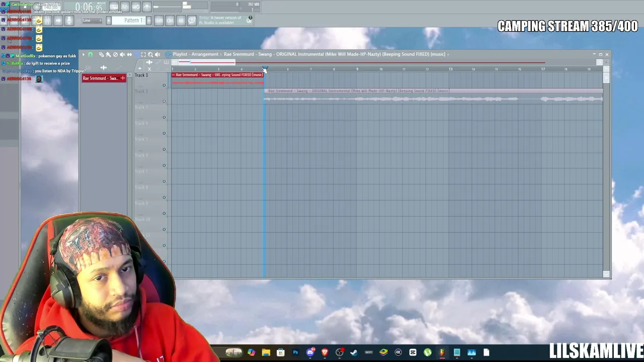Image resolution: width=644 pixels, height=362 pixels.
Task: Click the microphone record icon in toolbar
Action: [69, 21]
